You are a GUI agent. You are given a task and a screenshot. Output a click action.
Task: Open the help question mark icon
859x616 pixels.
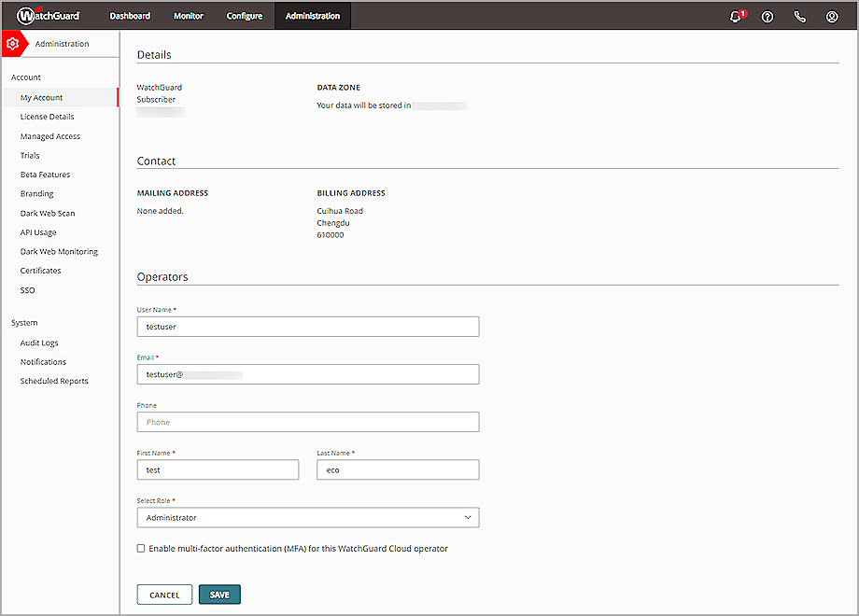tap(767, 17)
